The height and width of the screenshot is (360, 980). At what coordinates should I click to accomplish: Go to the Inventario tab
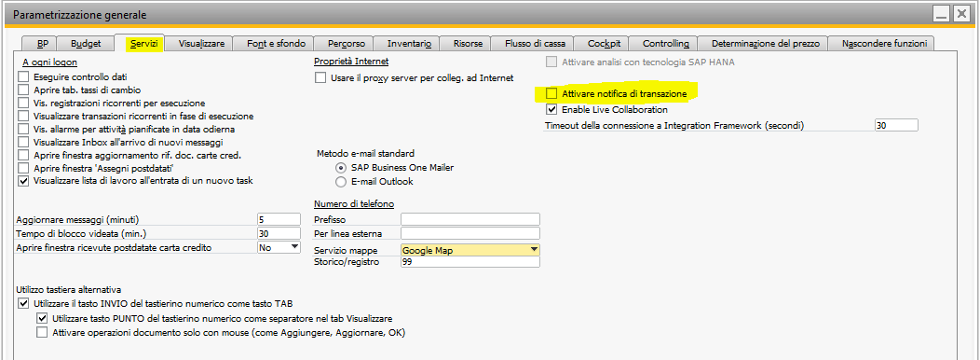coord(409,43)
